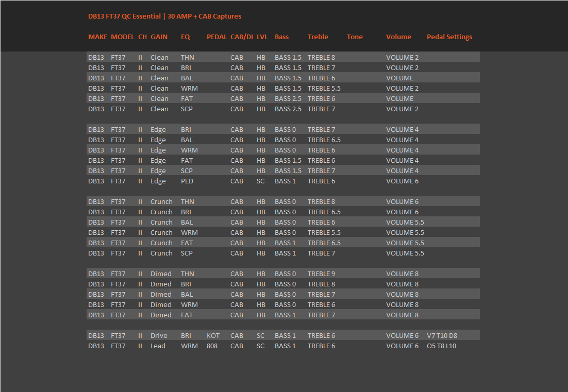Select BASS 2.5 in the Clean FAT row

[x=288, y=98]
